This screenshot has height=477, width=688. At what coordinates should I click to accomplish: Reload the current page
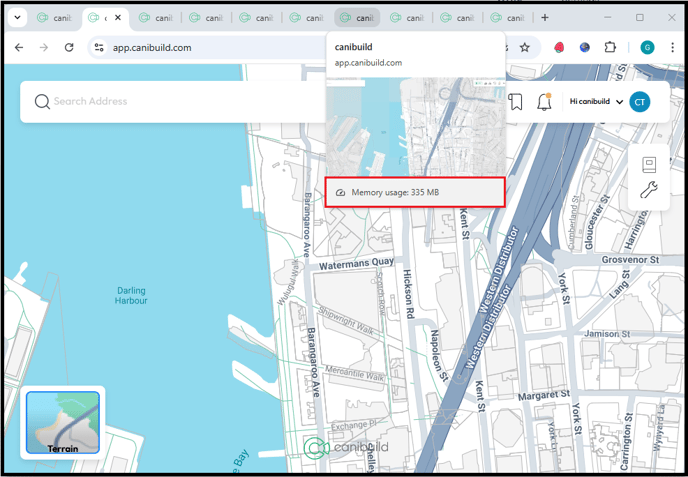(x=69, y=47)
